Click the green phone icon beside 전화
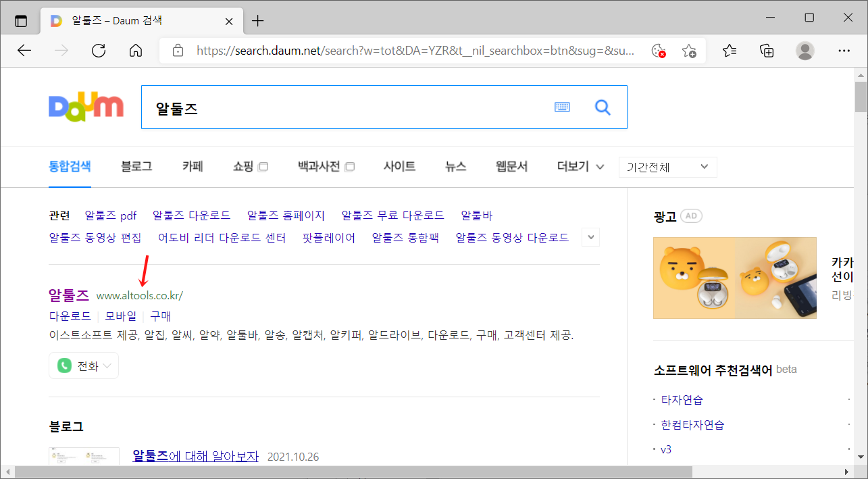This screenshot has height=479, width=868. click(x=64, y=365)
